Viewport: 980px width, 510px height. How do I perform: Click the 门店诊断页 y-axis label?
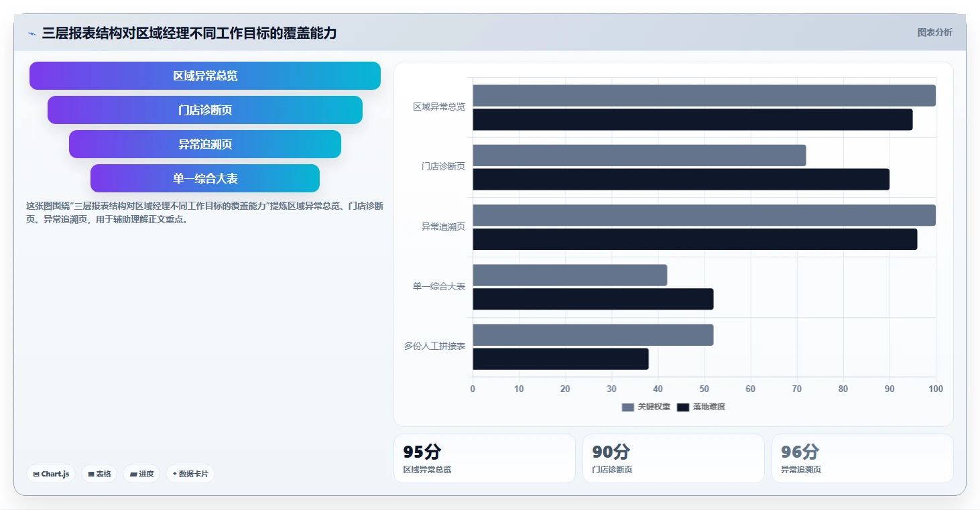[443, 167]
